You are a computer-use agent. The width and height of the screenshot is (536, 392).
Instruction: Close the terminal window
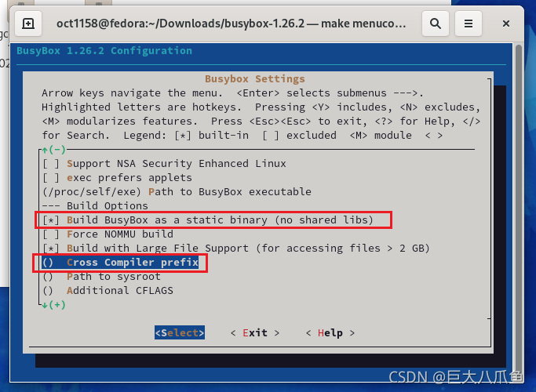coord(506,24)
